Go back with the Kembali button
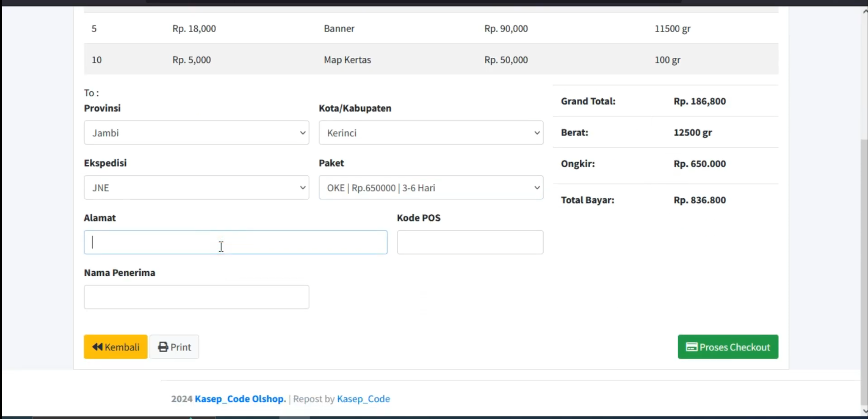Screen dimensions: 868x419 point(116,347)
